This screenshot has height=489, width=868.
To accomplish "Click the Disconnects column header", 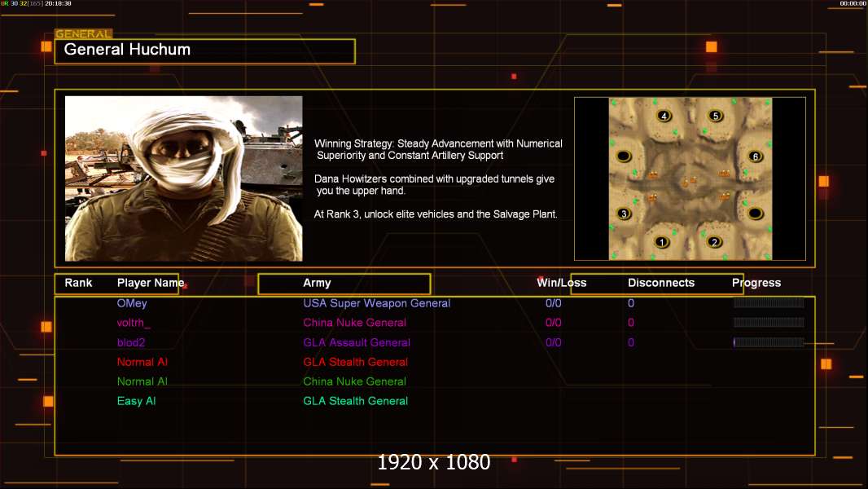I will [660, 283].
